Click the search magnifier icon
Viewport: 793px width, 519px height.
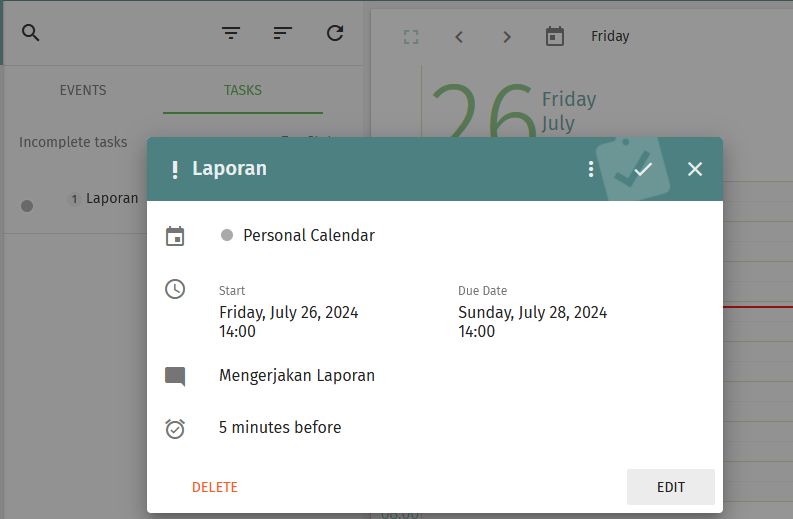pyautogui.click(x=31, y=33)
